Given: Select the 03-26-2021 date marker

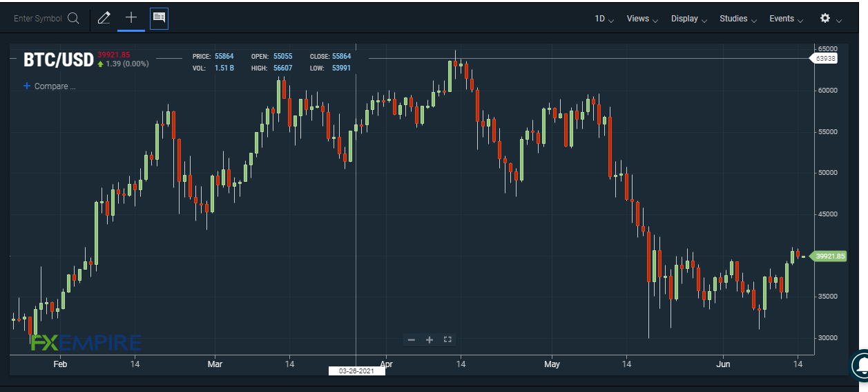Looking at the screenshot, I should tap(356, 371).
